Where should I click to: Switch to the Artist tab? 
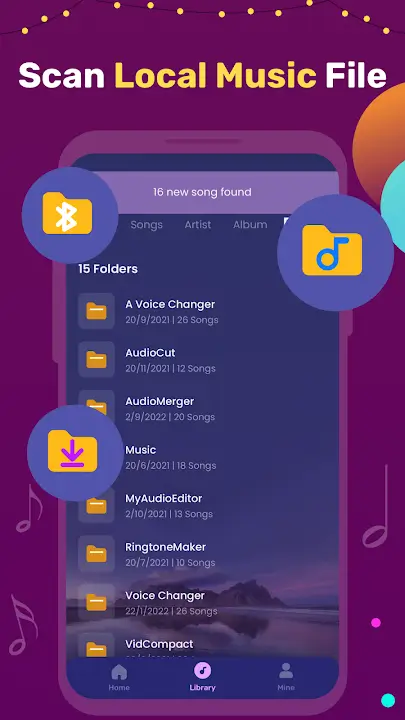[x=198, y=225]
